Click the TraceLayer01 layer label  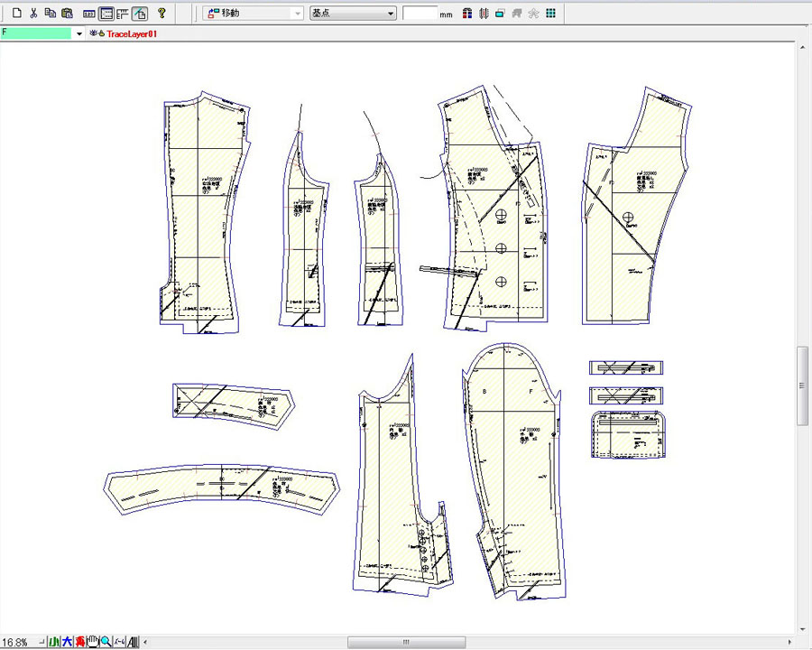coord(132,33)
